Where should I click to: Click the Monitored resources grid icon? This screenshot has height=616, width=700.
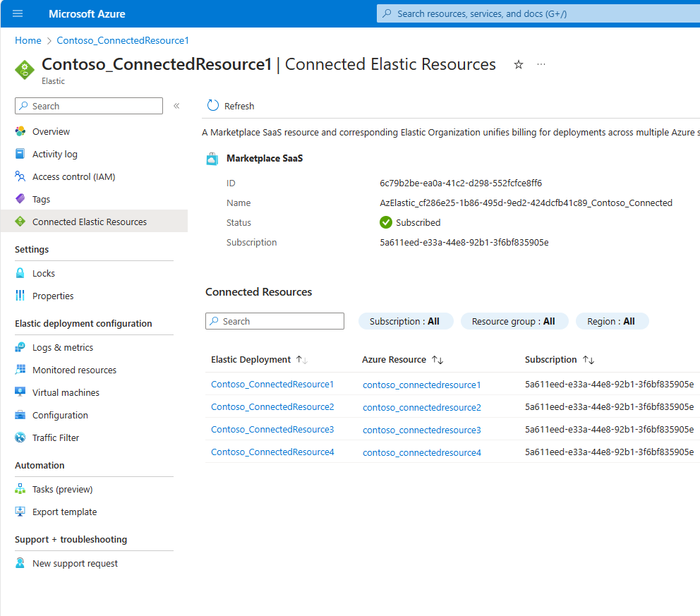(20, 370)
